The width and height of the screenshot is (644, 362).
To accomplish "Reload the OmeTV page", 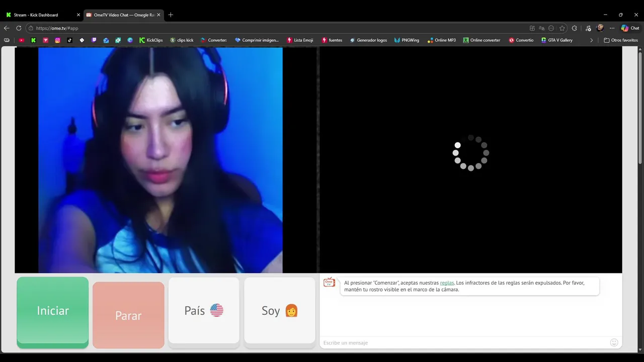I will tap(19, 28).
